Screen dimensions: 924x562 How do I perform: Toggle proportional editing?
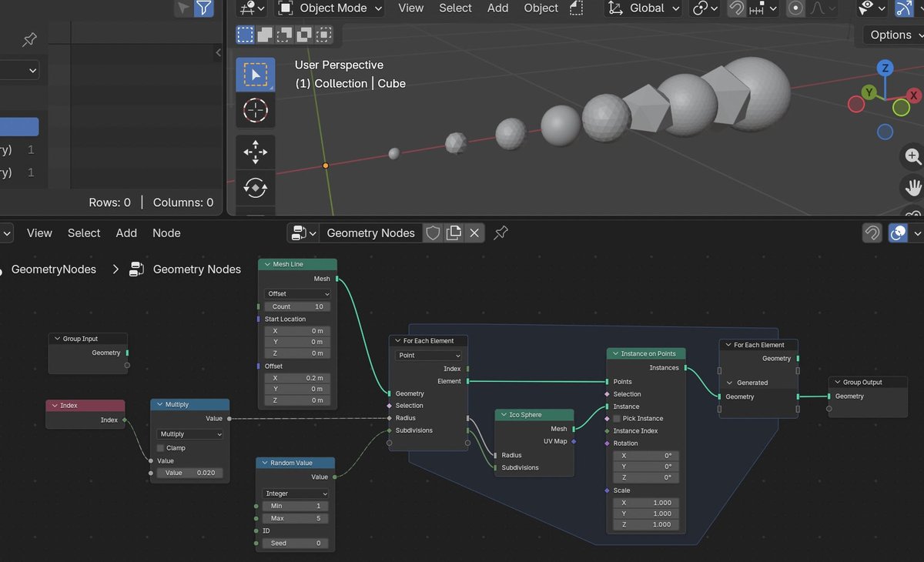[x=796, y=8]
